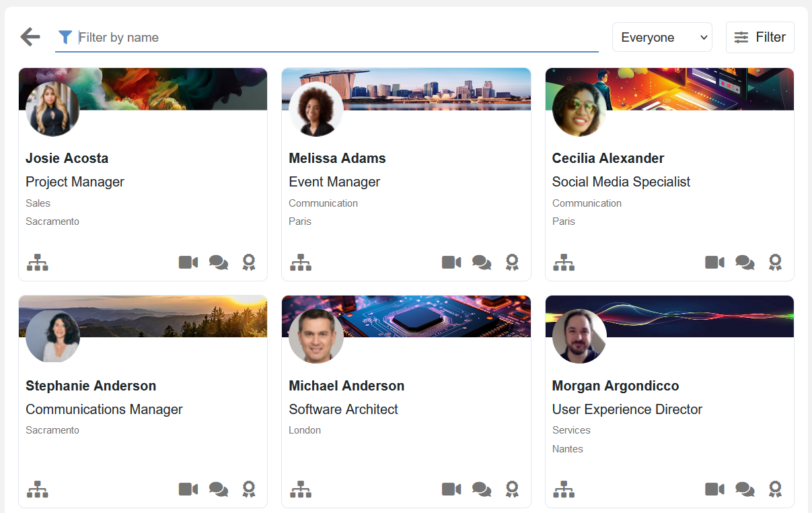Open org chart for Michael Anderson
The width and height of the screenshot is (812, 513).
coord(301,489)
